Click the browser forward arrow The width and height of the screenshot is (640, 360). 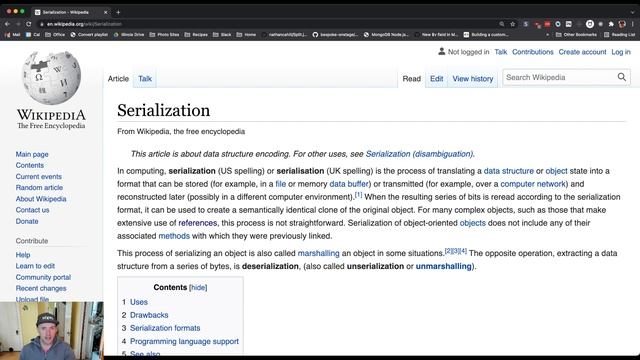point(18,24)
